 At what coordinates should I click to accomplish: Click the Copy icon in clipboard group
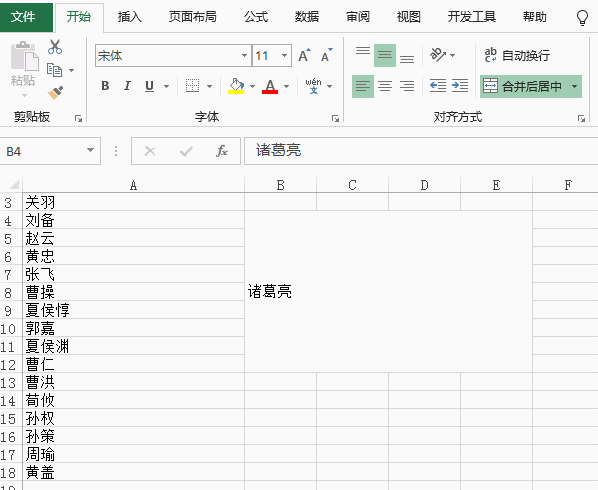coord(55,70)
